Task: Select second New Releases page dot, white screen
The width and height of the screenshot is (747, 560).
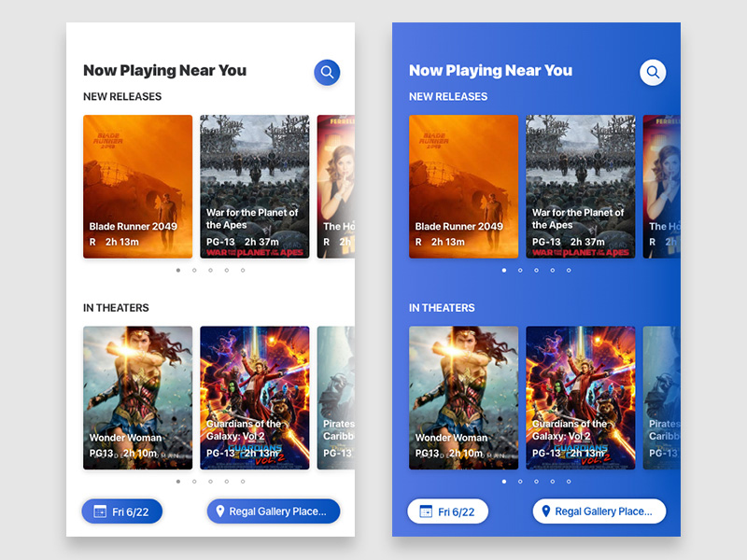Action: [x=194, y=270]
